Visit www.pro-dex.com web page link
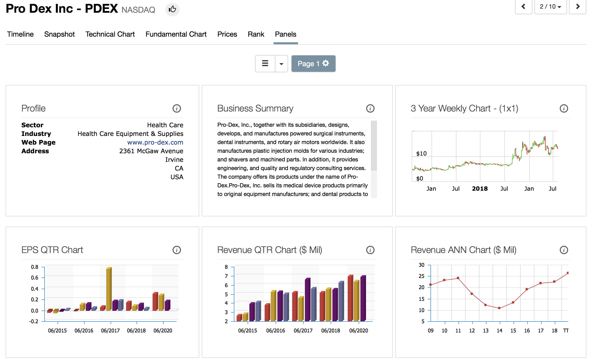 155,142
